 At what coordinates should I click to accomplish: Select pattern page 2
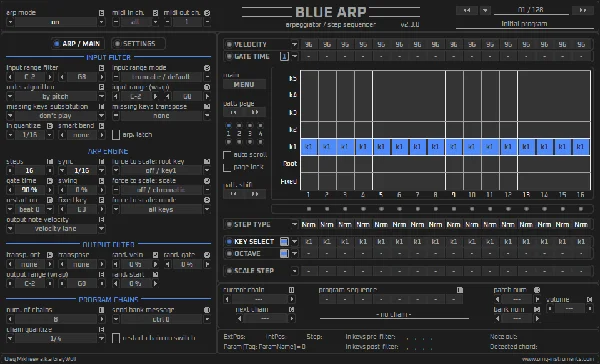pyautogui.click(x=239, y=125)
